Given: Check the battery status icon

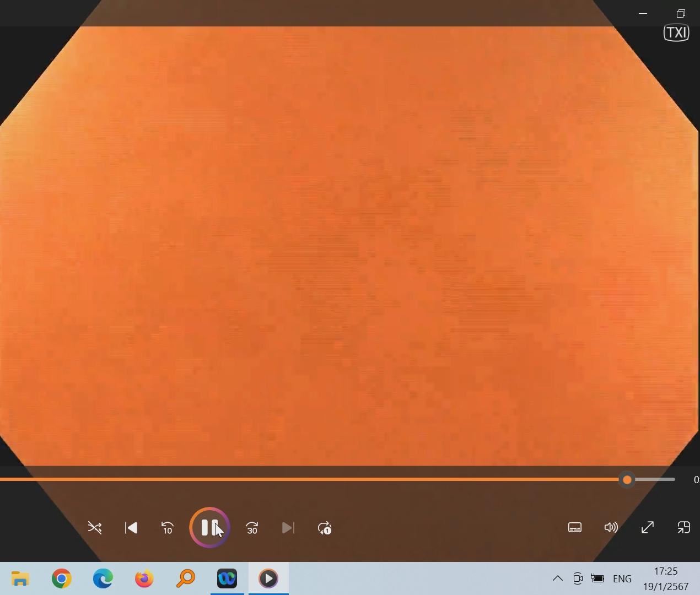Looking at the screenshot, I should [597, 578].
